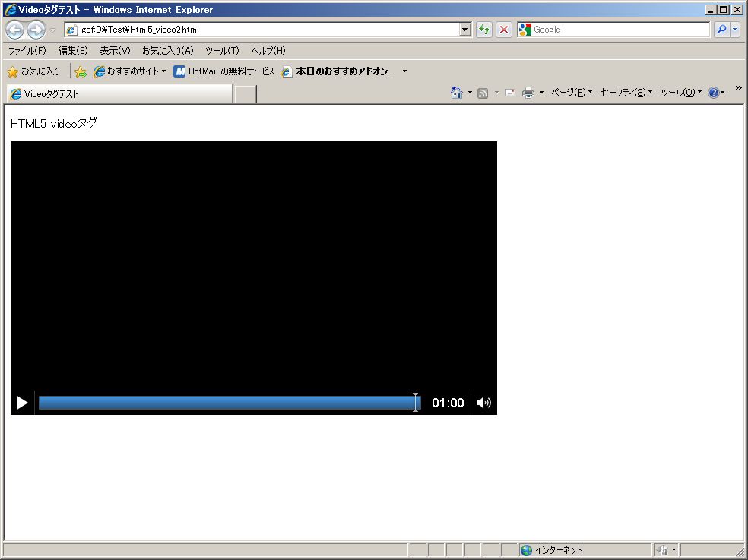Viewport: 748px width, 560px height.
Task: Click the browser Forward button
Action: coord(36,30)
